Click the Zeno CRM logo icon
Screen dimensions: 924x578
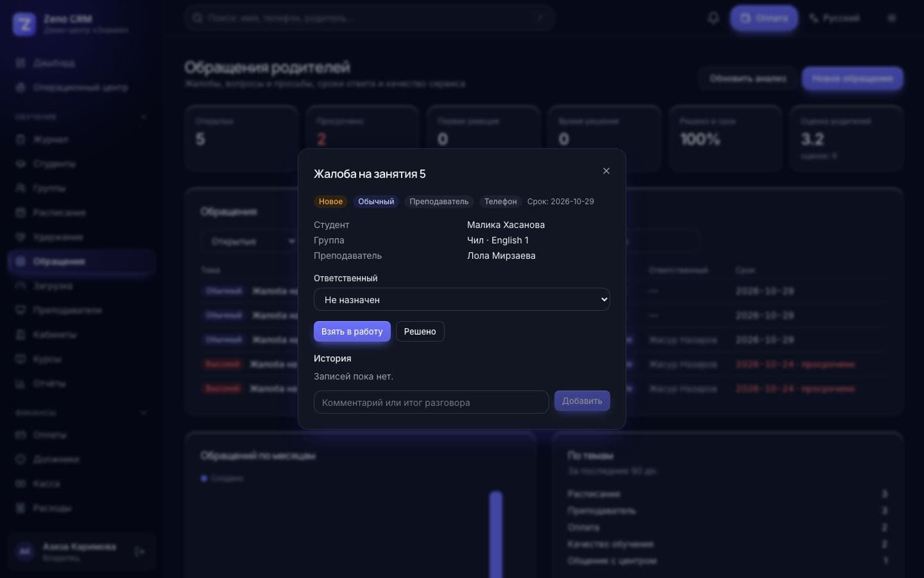click(x=24, y=24)
